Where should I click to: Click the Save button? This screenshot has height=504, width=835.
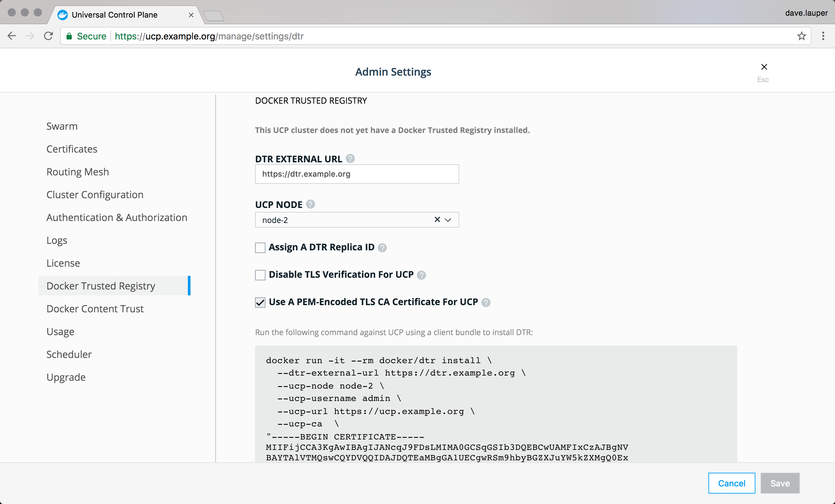(780, 483)
